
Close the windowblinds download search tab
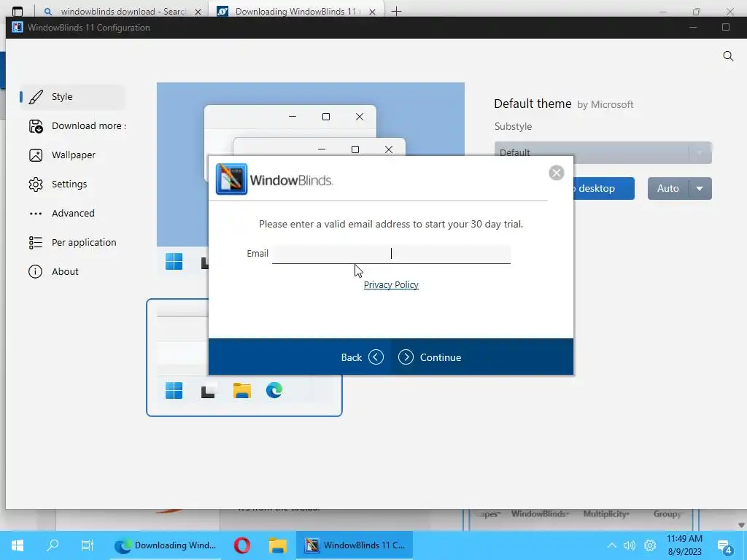tap(198, 12)
